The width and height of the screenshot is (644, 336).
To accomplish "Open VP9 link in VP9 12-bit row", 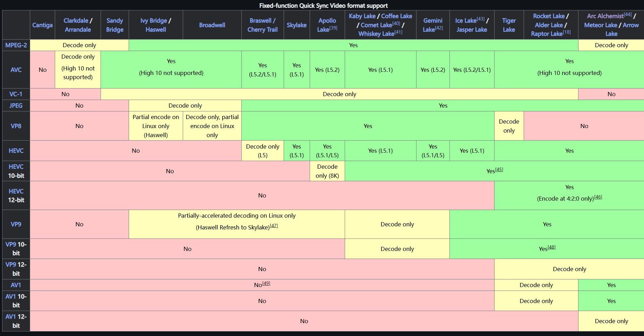I will [x=11, y=264].
